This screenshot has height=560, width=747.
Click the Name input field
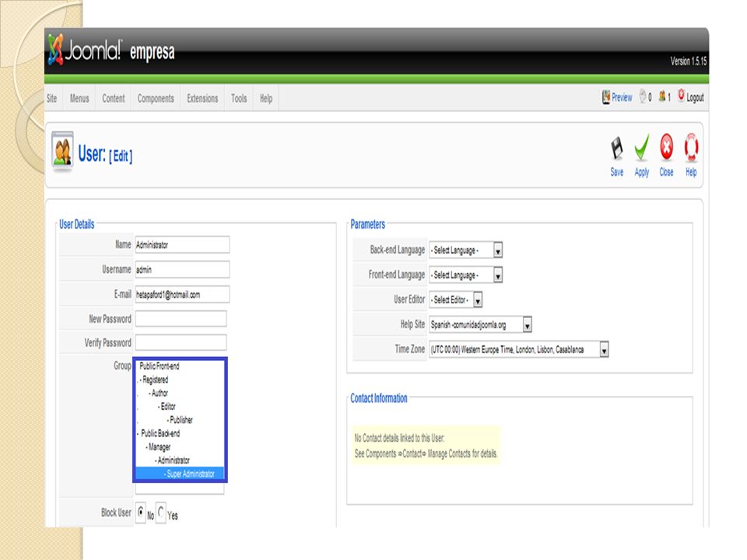click(182, 245)
